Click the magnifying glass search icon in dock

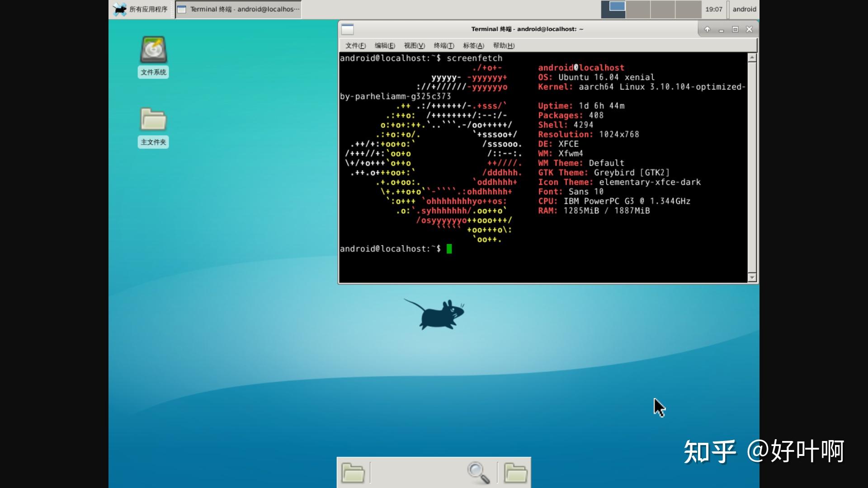click(478, 473)
